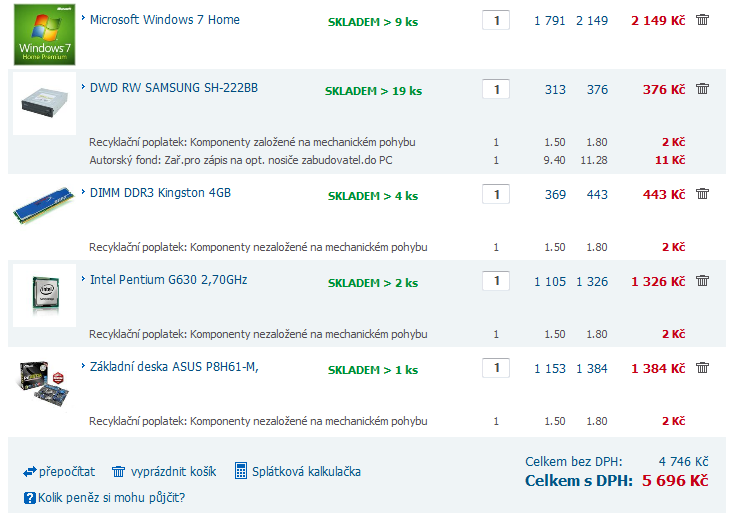Focus quantity field for Kingston 4GB

tap(496, 195)
